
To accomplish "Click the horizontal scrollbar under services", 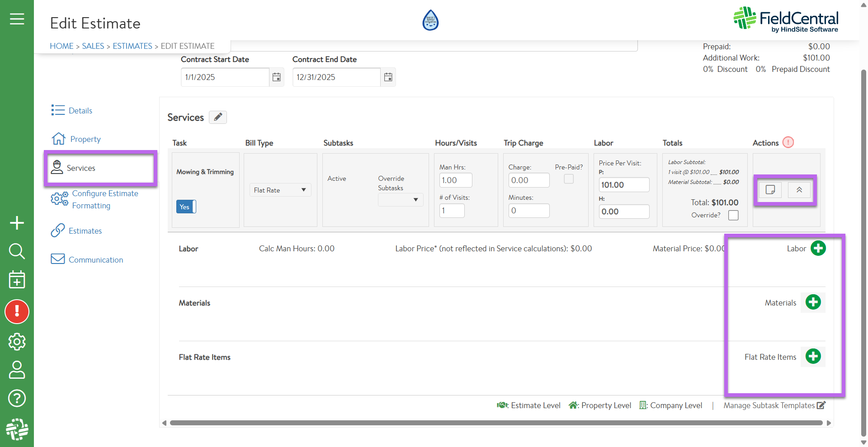I will pos(495,423).
